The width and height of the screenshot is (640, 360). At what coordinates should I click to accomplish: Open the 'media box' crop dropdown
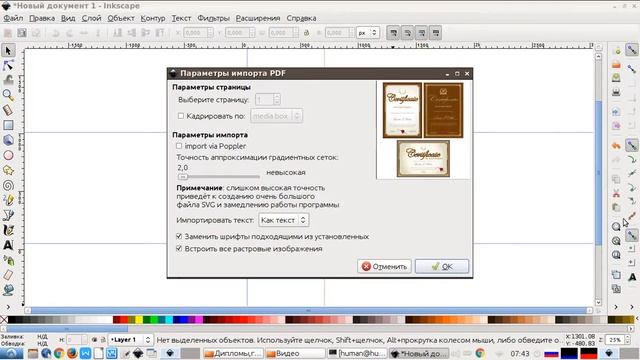coord(276,116)
